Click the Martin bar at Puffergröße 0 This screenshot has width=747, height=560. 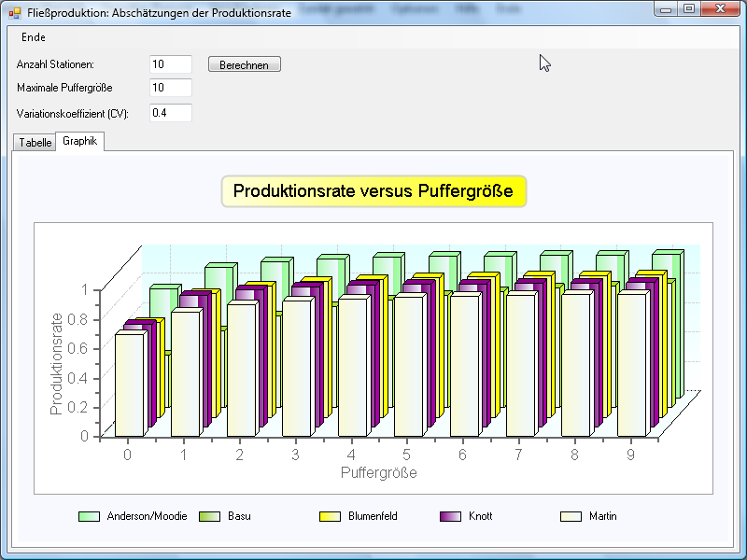[129, 385]
